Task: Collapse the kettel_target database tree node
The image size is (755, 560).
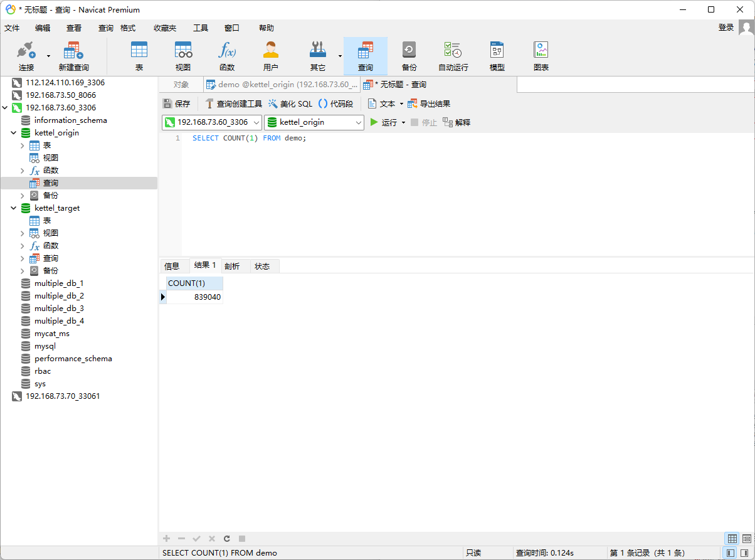Action: (14, 208)
